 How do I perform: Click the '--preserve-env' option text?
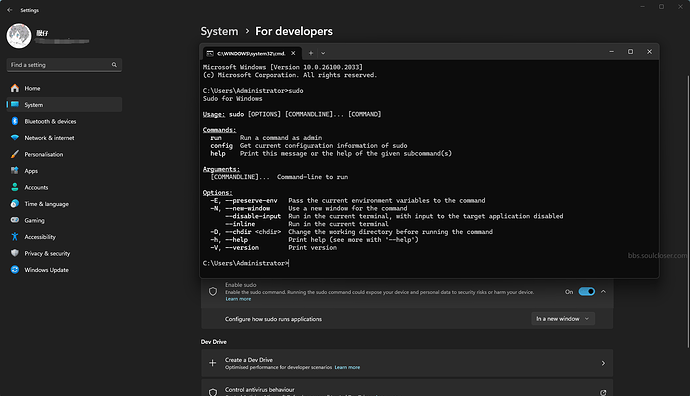[x=251, y=200]
